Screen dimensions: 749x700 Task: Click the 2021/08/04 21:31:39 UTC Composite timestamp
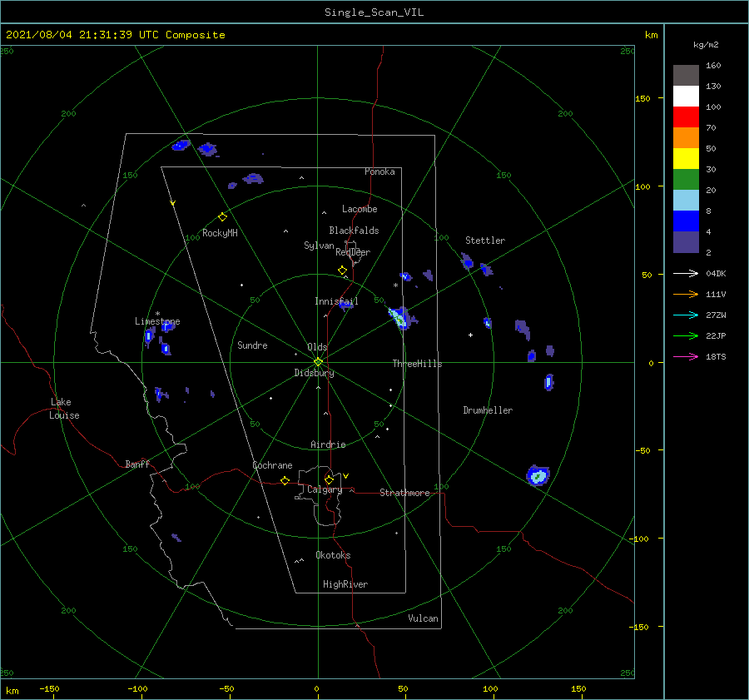click(115, 35)
